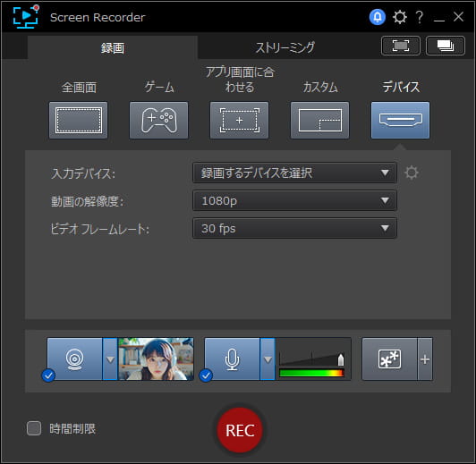Switch to the ストリーミング tab
Screen dimensions: 476x464
tap(285, 47)
